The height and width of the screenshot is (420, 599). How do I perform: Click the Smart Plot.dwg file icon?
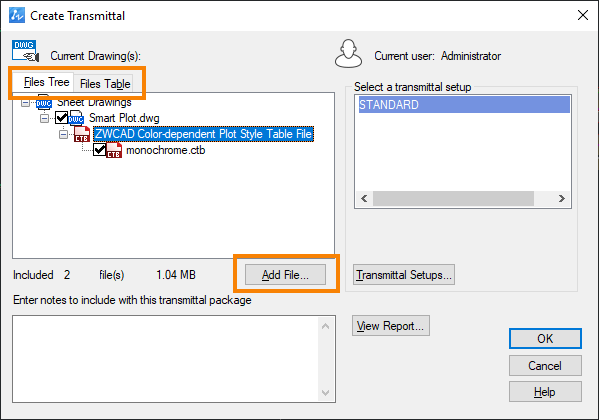coord(76,118)
